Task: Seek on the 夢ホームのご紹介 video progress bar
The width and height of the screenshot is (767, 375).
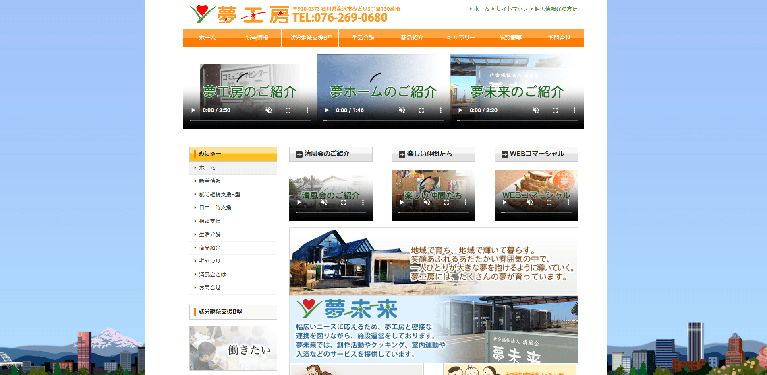Action: [x=384, y=120]
